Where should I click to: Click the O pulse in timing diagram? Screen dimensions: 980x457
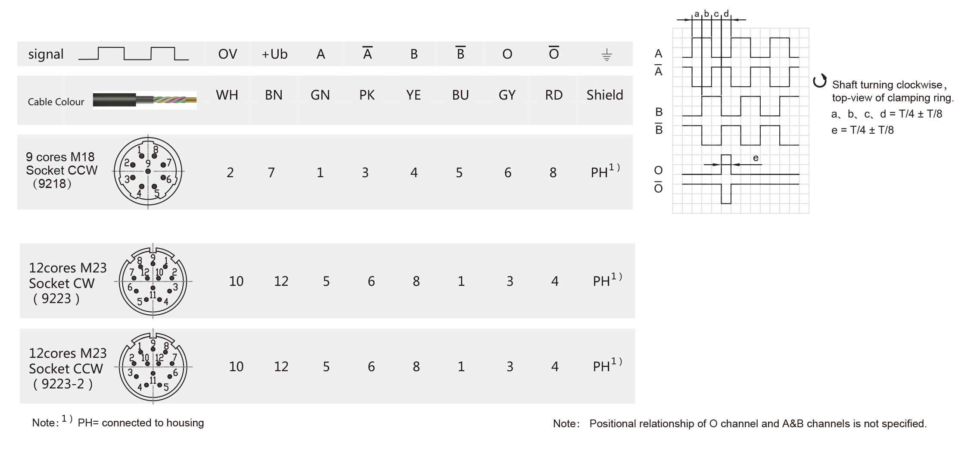pyautogui.click(x=726, y=164)
